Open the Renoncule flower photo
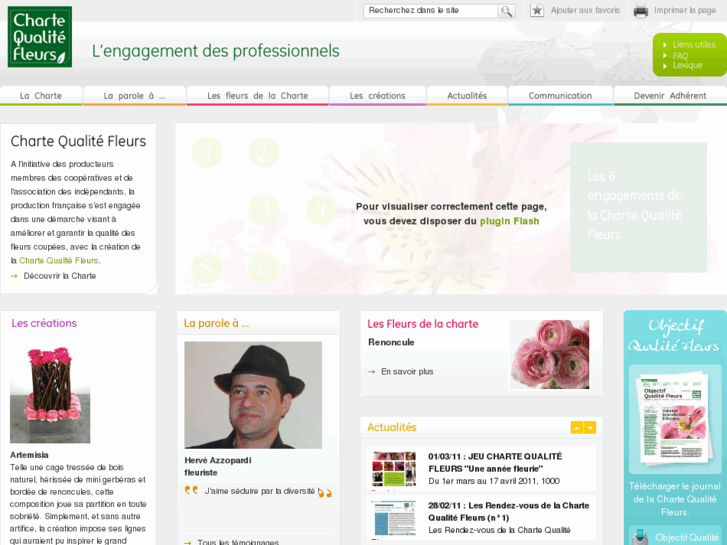This screenshot has height=545, width=727. pyautogui.click(x=549, y=355)
